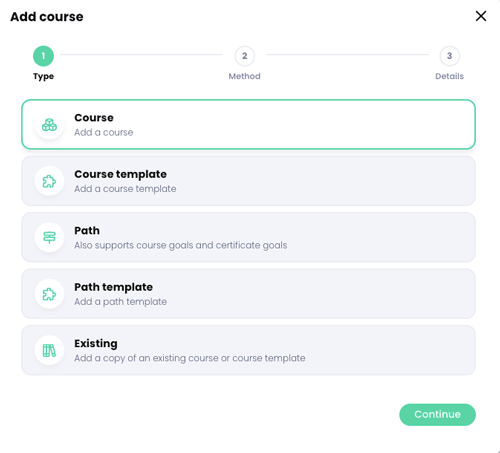Select the Course option card
Viewport: 500px width, 453px height.
click(x=248, y=124)
